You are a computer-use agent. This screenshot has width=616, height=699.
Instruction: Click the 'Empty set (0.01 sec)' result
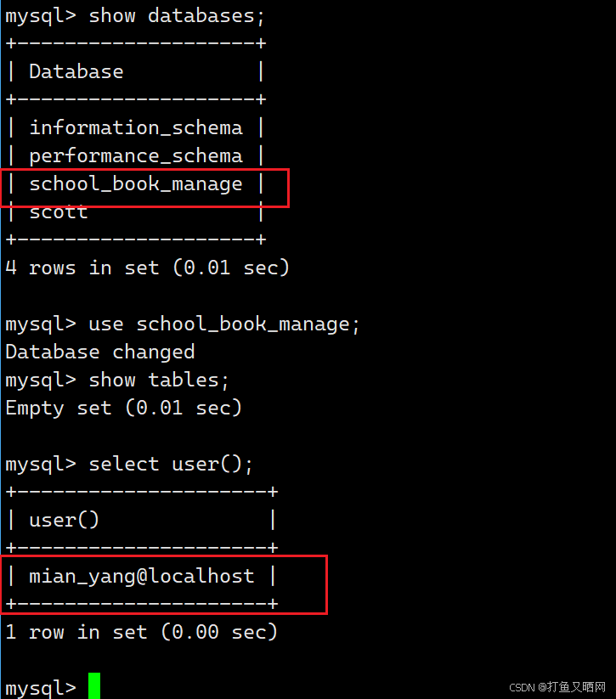(123, 409)
